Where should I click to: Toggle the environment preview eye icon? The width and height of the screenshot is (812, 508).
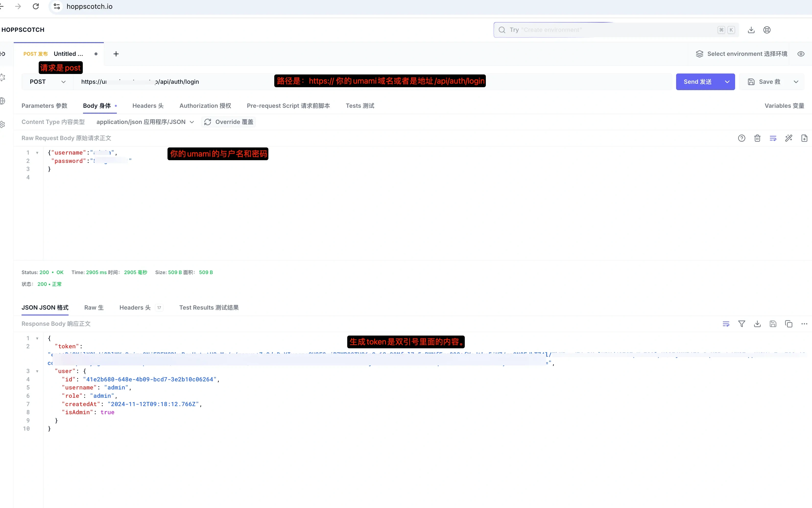pyautogui.click(x=801, y=54)
